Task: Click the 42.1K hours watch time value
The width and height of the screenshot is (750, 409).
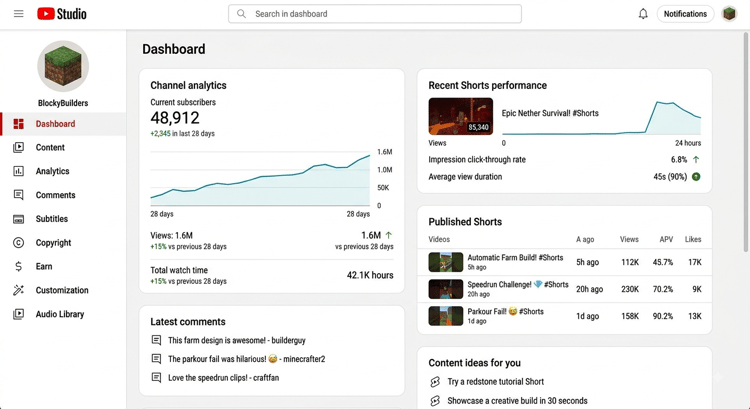Action: (370, 275)
